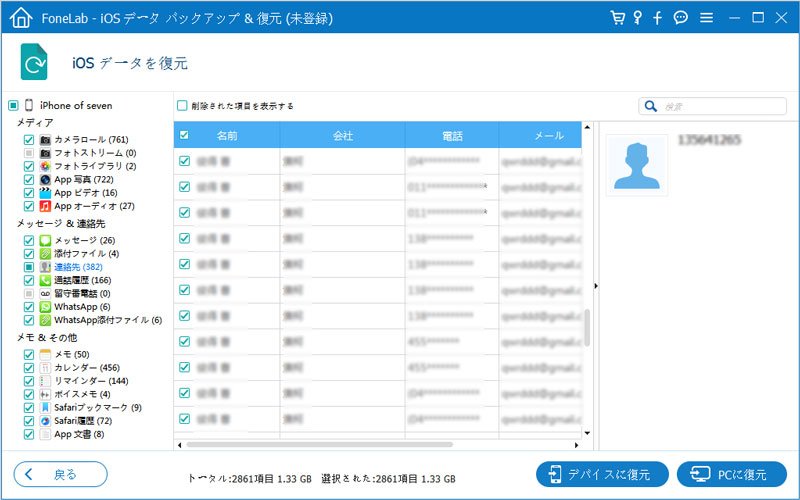Viewport: 800px width, 500px height.
Task: Click the iOS data restore logo icon
Action: click(x=34, y=62)
